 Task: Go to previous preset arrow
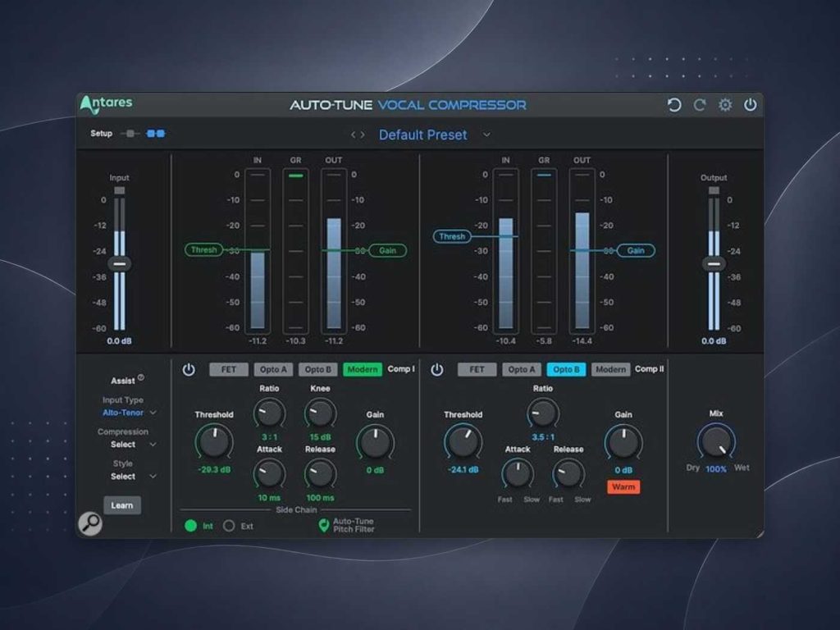[353, 135]
